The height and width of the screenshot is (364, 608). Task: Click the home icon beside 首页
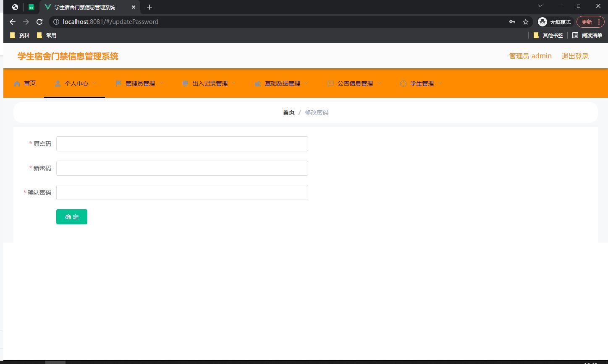click(17, 83)
